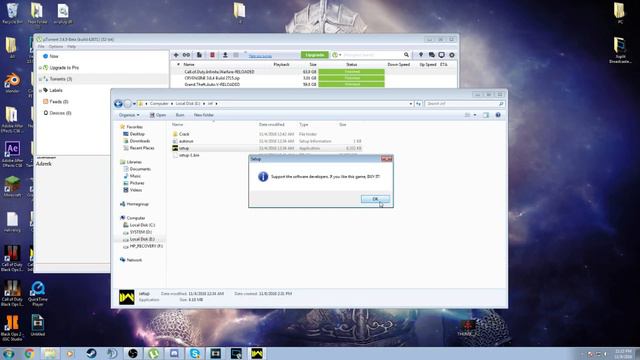Start torrent download arrow icon

(225, 55)
